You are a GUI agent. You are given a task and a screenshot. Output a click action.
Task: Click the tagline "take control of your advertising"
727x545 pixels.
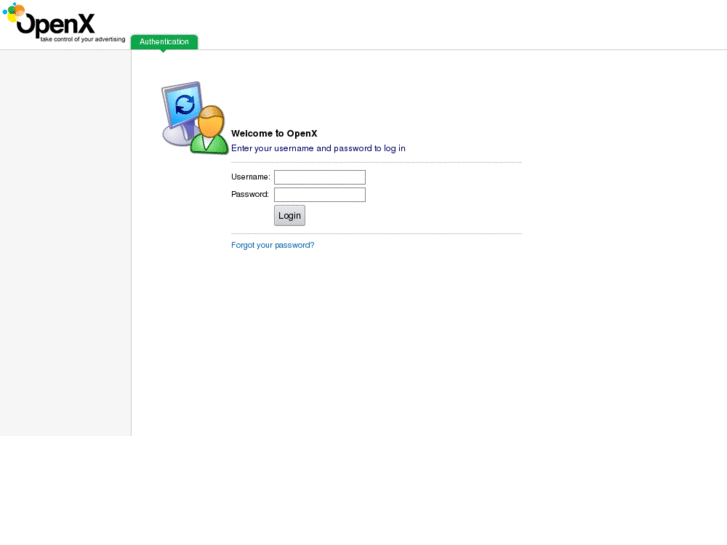tap(83, 39)
